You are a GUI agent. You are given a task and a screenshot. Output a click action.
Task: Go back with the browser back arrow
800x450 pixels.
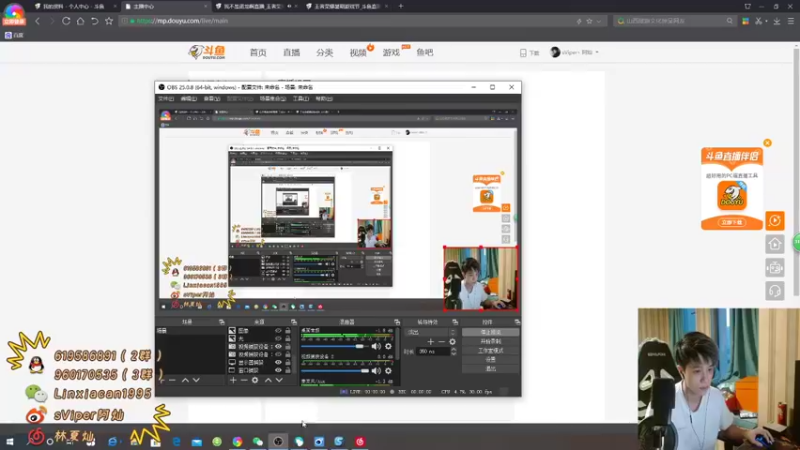point(37,21)
